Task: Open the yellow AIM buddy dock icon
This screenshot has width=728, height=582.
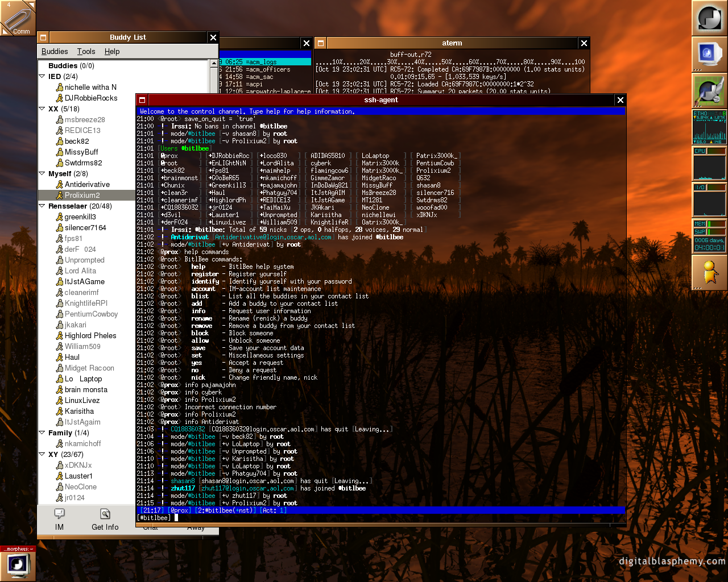Action: point(709,273)
